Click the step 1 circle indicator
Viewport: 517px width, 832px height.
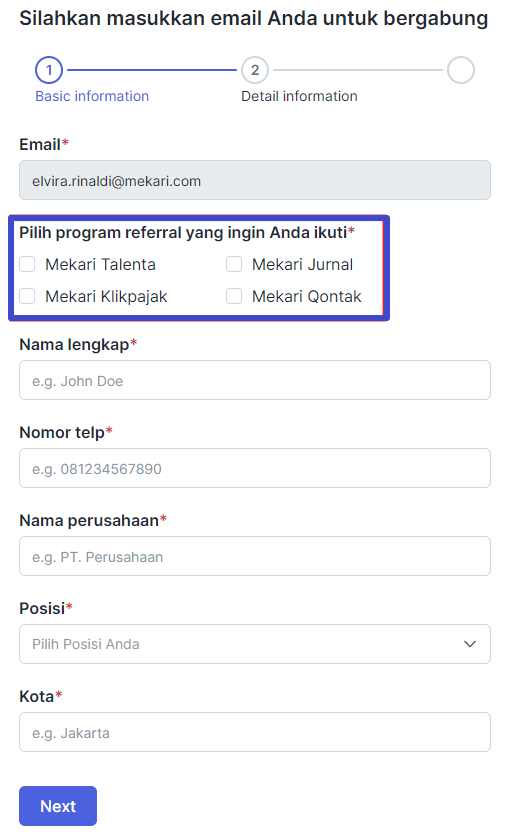(x=49, y=70)
